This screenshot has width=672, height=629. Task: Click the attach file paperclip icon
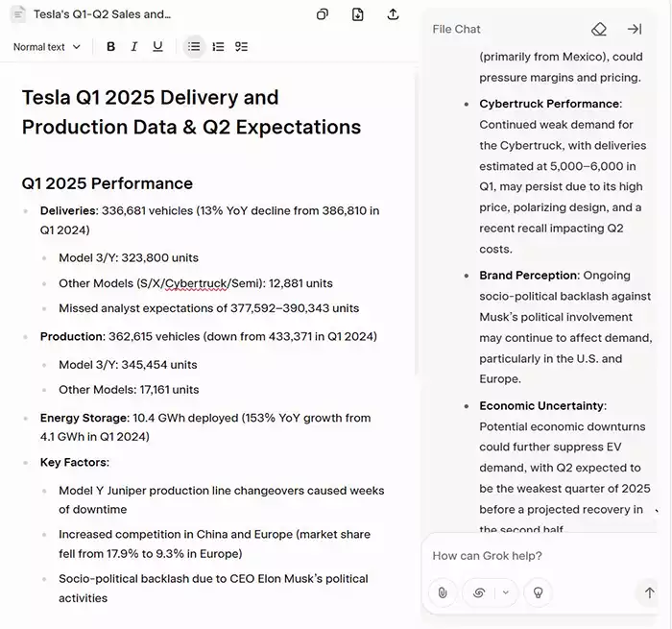443,593
